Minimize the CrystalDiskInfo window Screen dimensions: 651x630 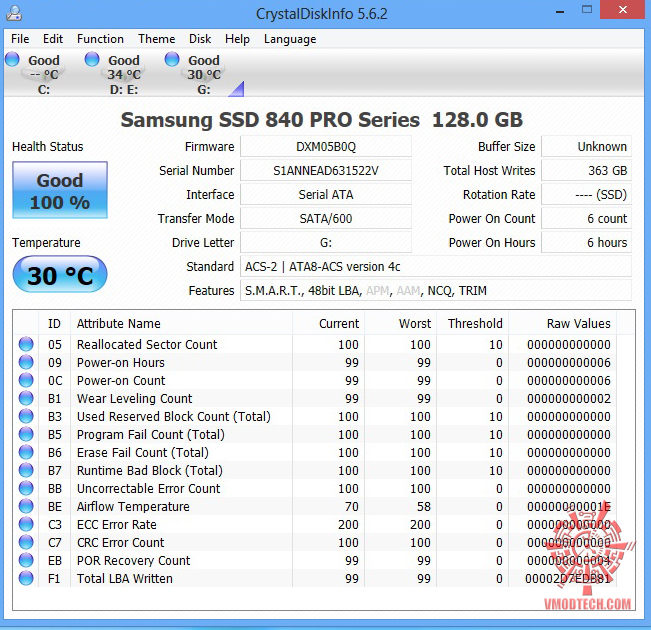coord(560,11)
